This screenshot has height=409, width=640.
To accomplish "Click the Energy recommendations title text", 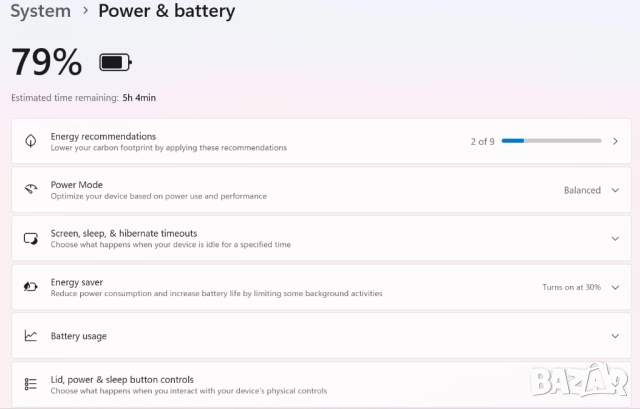I will [x=103, y=136].
